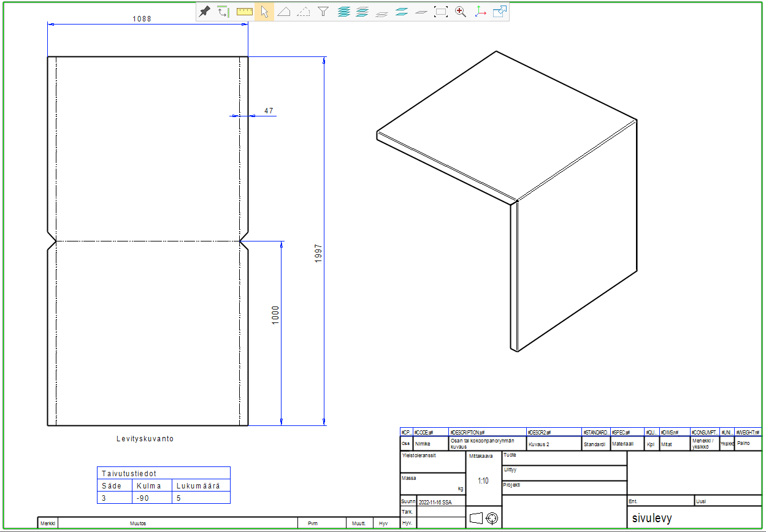Click the XYZ coordinate axes icon
Image resolution: width=766 pixels, height=532 pixels.
[480, 12]
